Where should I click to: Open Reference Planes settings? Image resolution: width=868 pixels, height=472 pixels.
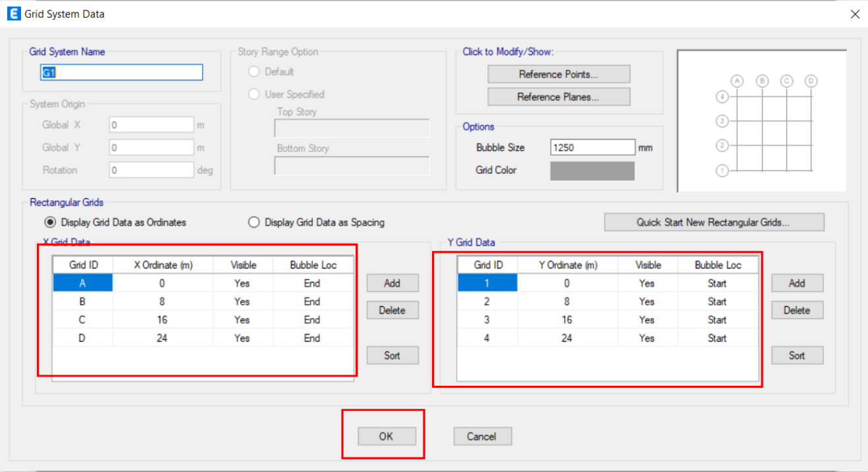click(558, 97)
